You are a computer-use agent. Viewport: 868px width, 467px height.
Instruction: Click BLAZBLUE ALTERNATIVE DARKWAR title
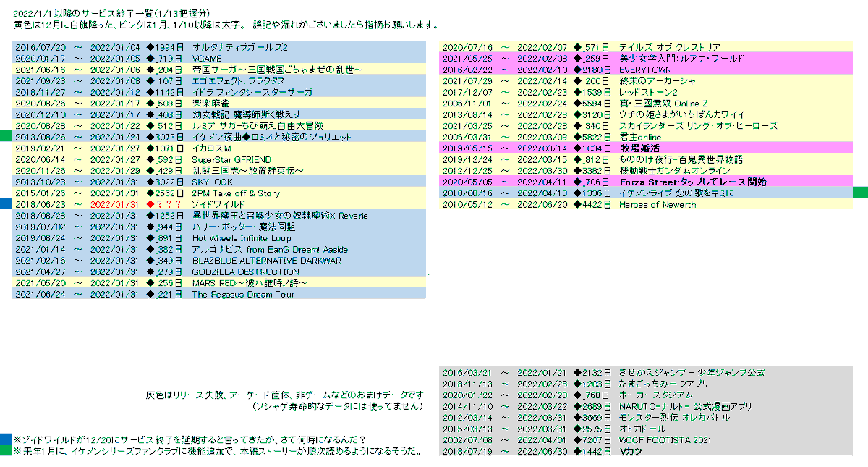tap(267, 261)
